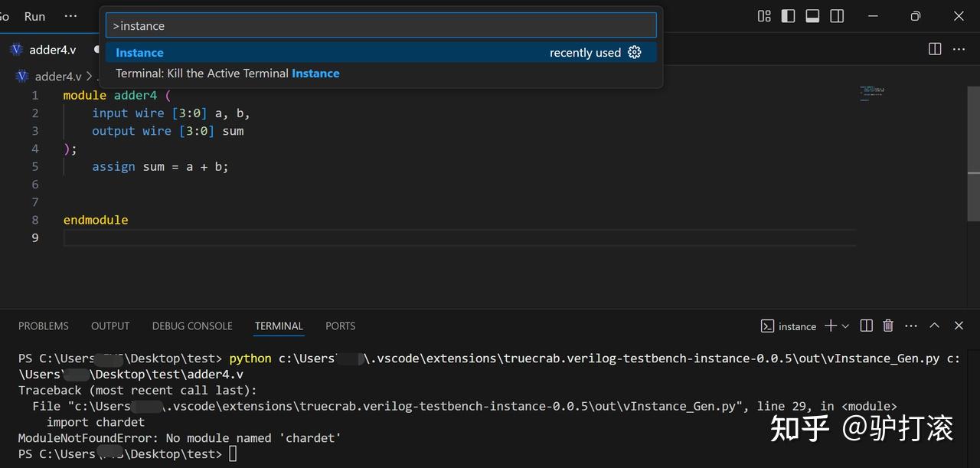Configure keybinding via gear next to recently used
This screenshot has width=980, height=468.
pyautogui.click(x=634, y=52)
